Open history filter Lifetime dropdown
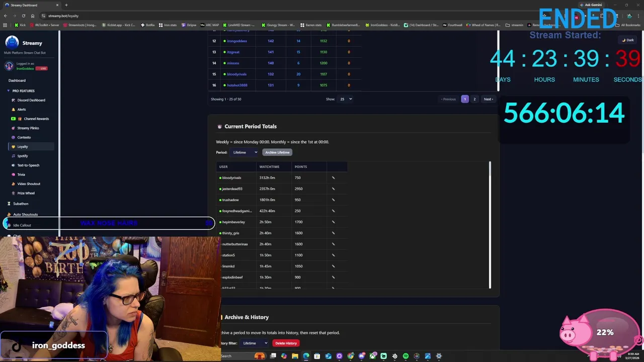 pos(255,343)
